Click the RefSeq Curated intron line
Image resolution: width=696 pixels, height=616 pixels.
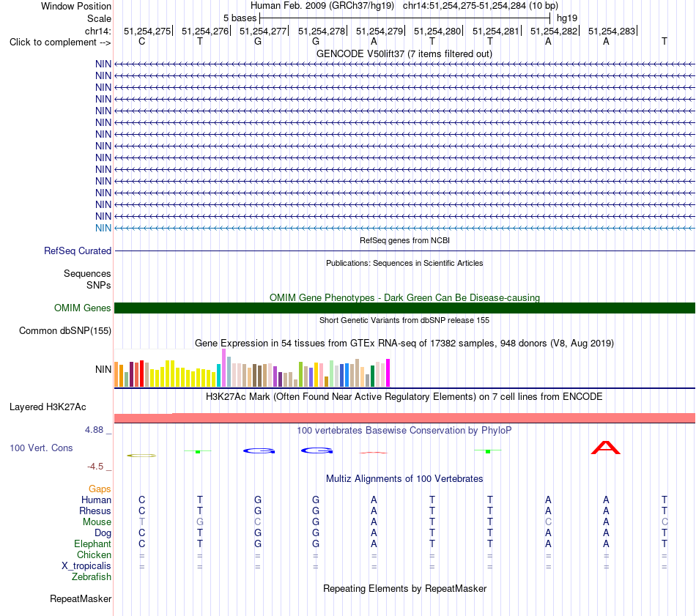(404, 251)
